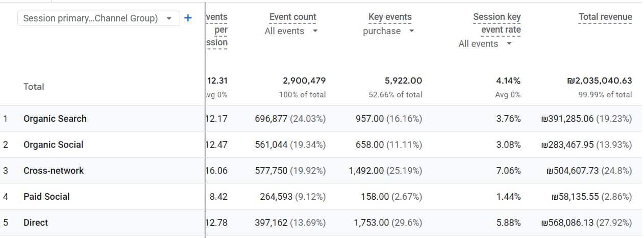
Task: Sort by Event count column header
Action: 292,17
